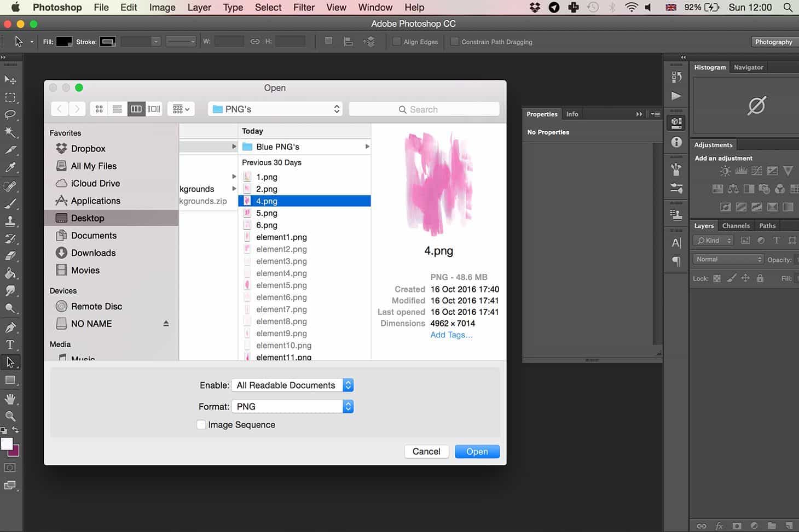Open the Enable file type dropdown
Screen dimensions: 799x532
pyautogui.click(x=292, y=385)
